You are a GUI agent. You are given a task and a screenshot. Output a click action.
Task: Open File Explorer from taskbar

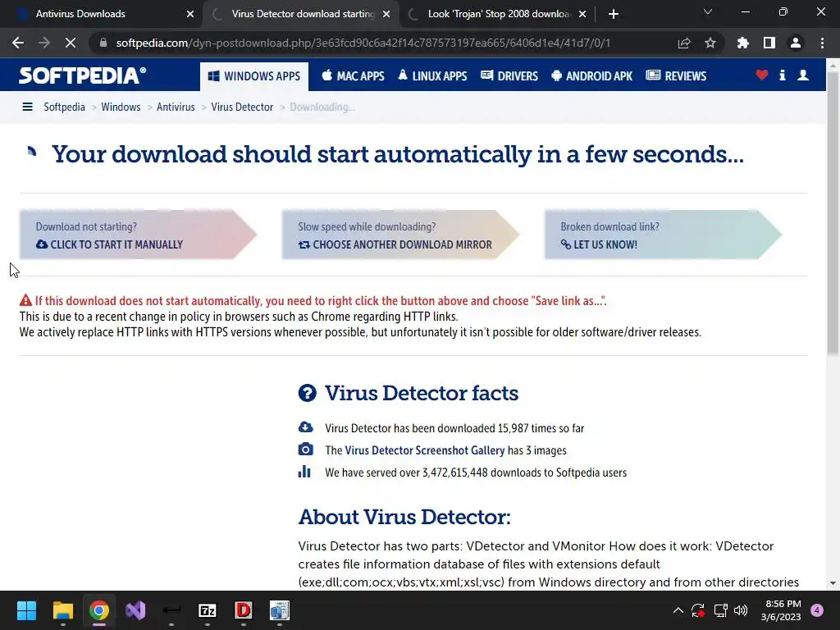62,610
